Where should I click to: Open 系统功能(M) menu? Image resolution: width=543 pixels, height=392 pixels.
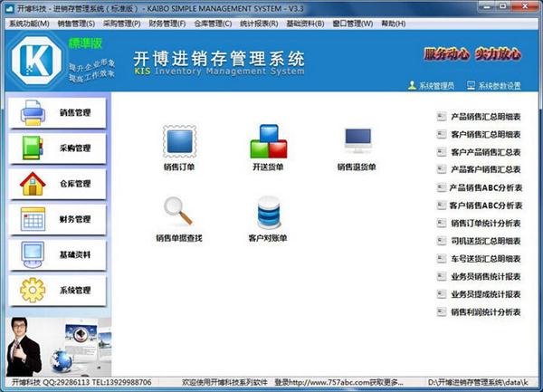[29, 24]
